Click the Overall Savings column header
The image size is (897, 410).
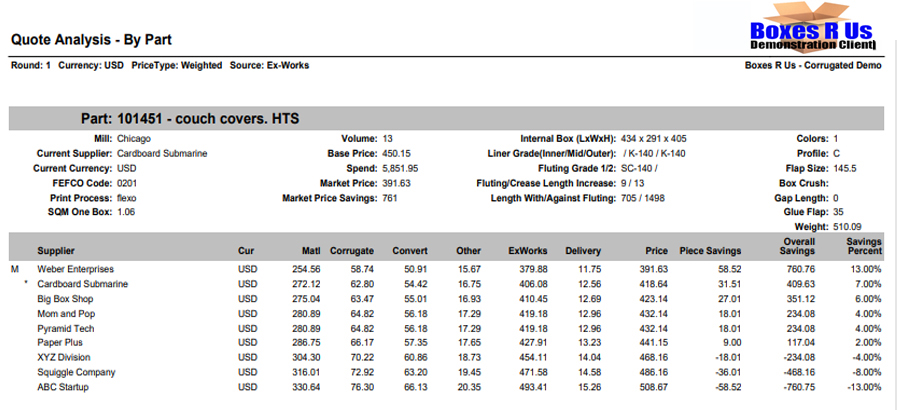[x=797, y=246]
